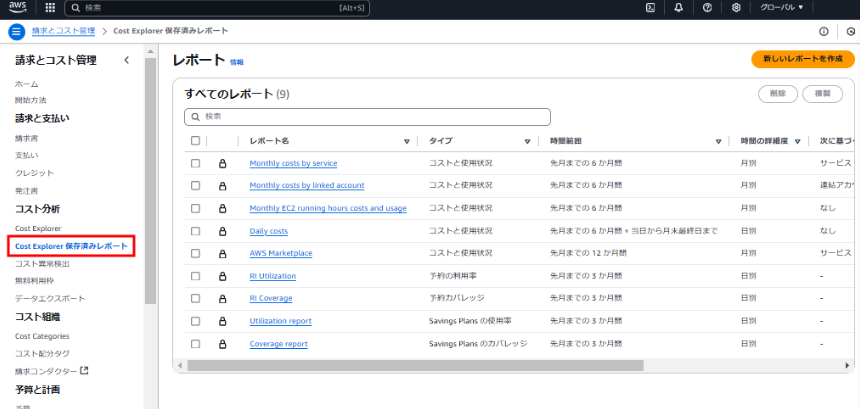Open the Monthly EC2 running hours costs and usage report
This screenshot has height=409, width=860.
coord(328,208)
